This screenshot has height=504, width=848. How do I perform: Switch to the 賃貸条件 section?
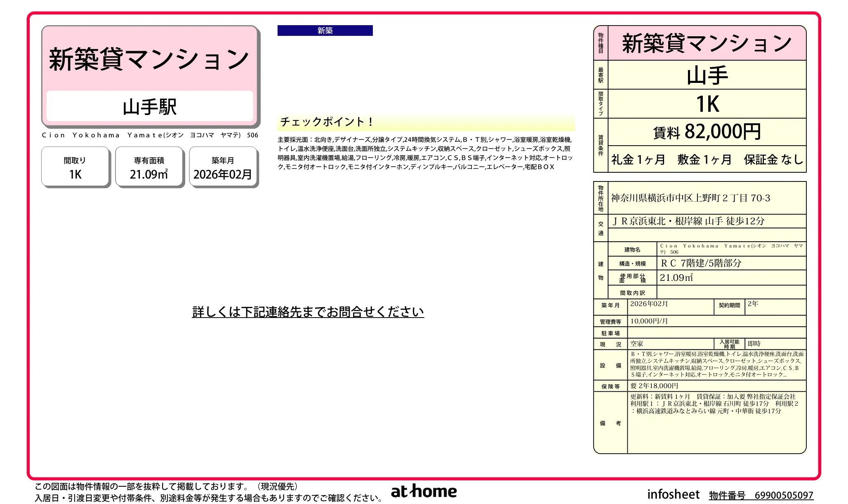tap(600, 145)
